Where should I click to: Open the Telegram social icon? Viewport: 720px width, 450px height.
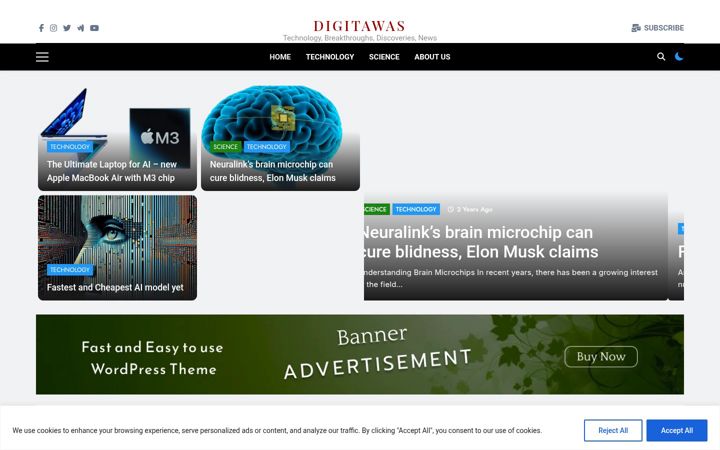[x=81, y=28]
